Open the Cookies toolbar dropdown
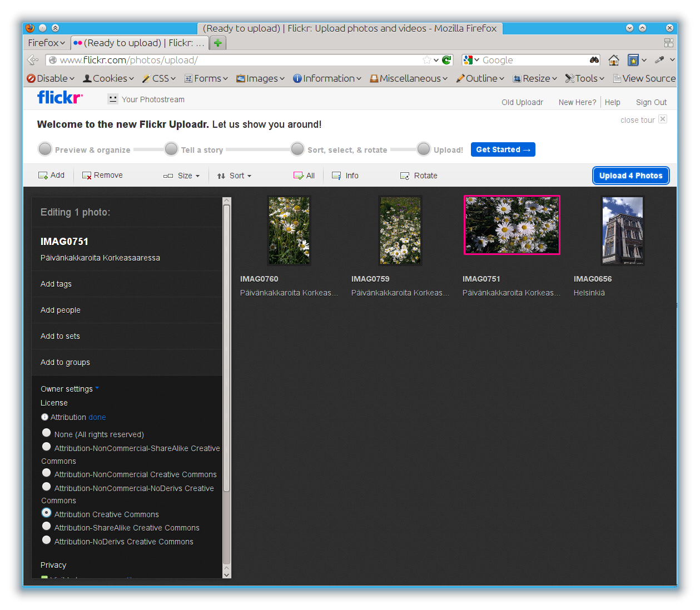Viewport: 700px width, 610px height. coord(108,78)
